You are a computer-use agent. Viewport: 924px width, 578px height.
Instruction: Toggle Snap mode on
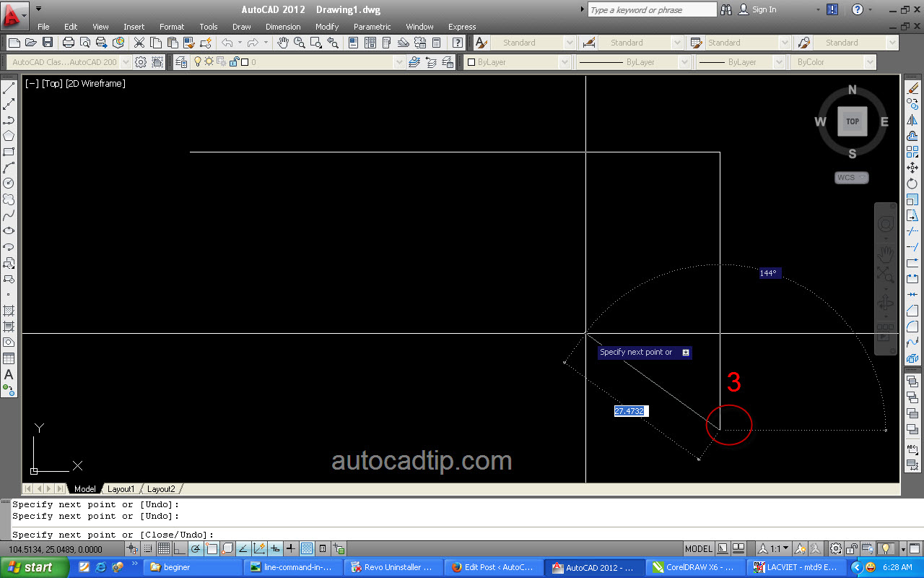[x=147, y=549]
